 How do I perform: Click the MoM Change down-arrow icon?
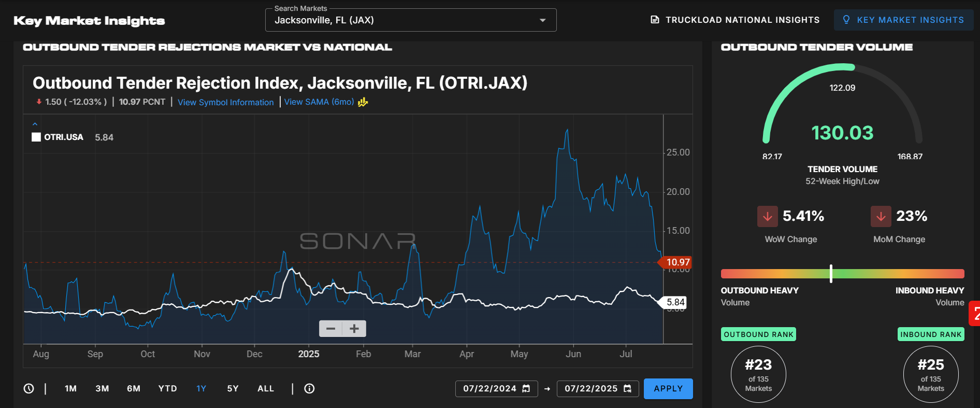pyautogui.click(x=881, y=216)
